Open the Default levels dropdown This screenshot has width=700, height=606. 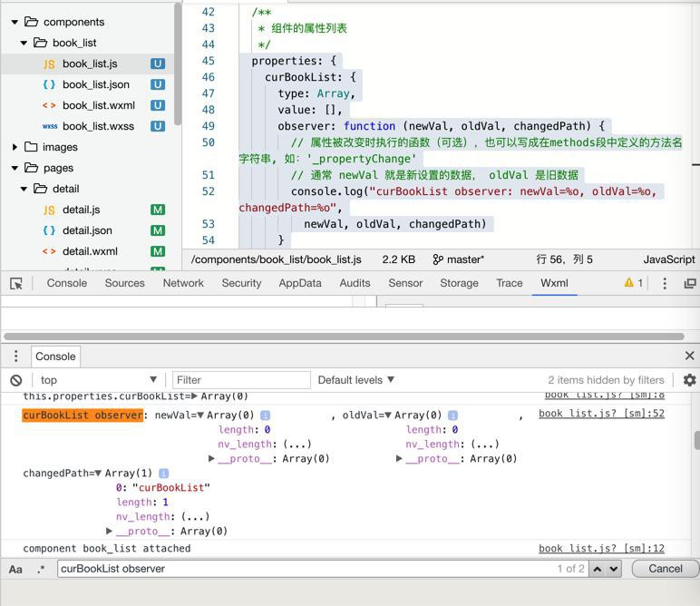355,380
